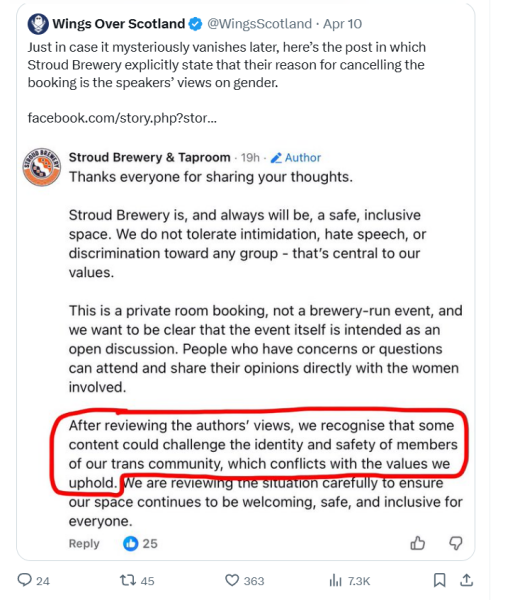Screen dimensions: 515x600
Task: Bookmark the tweet using bookmark icon
Action: point(439,580)
